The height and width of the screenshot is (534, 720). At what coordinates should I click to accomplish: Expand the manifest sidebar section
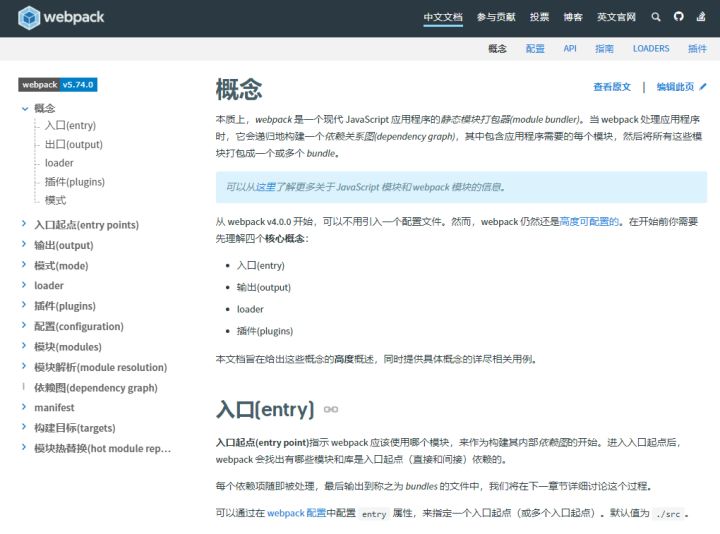24,407
